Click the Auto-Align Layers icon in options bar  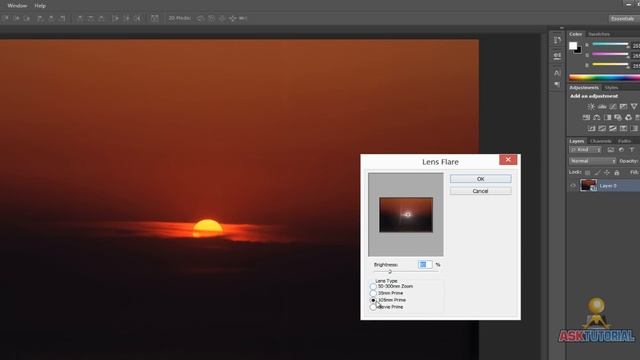(155, 18)
